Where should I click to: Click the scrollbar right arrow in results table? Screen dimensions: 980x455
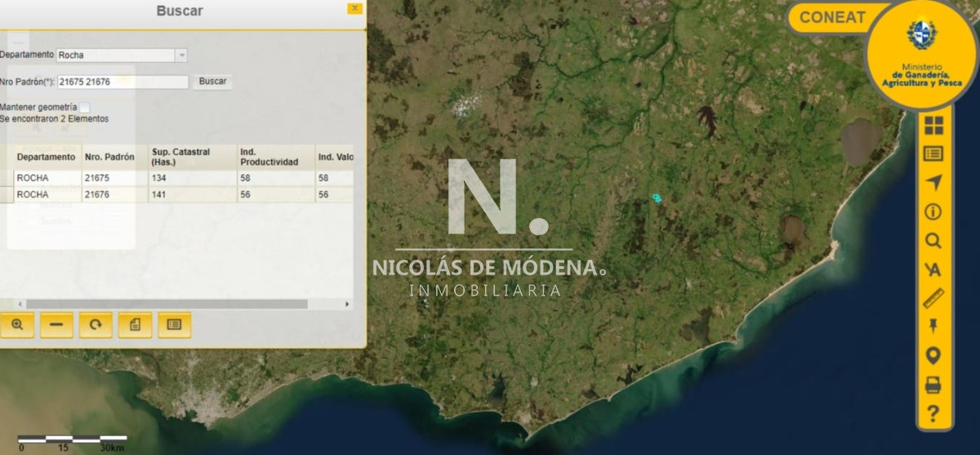[348, 305]
